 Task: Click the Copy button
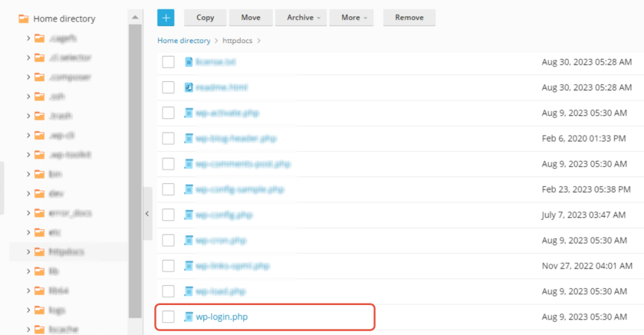point(205,18)
